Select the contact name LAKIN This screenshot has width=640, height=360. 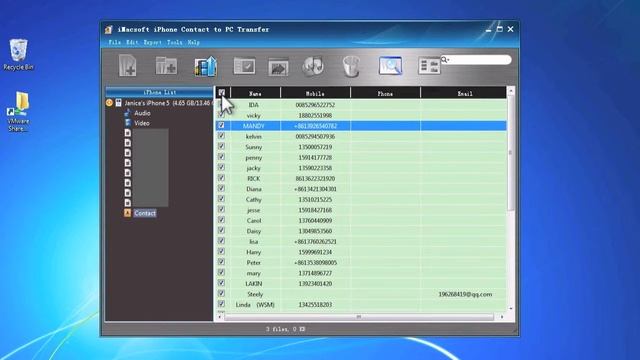point(254,283)
